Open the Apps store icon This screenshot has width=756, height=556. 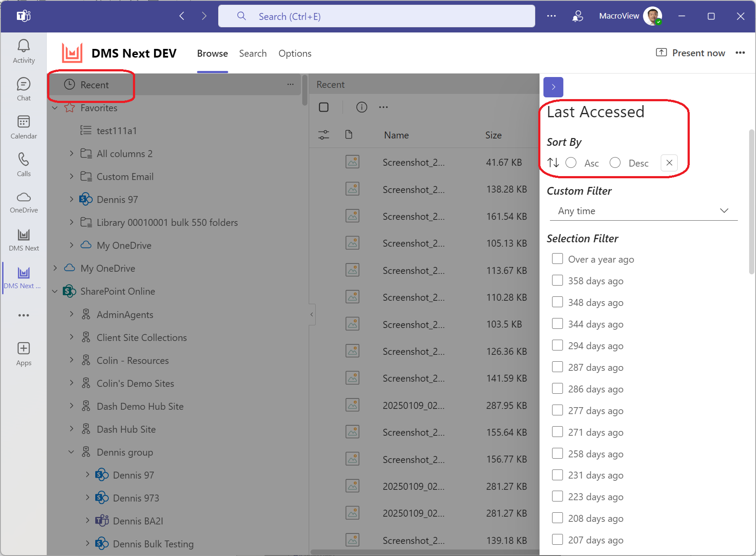click(x=24, y=354)
